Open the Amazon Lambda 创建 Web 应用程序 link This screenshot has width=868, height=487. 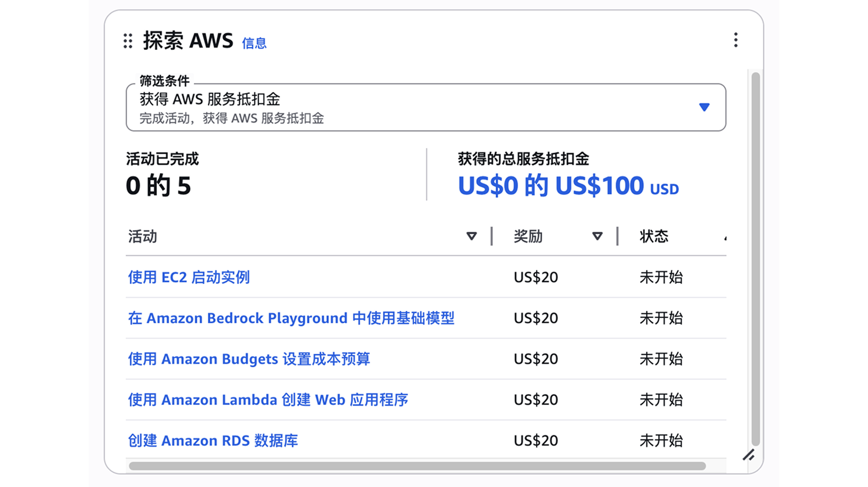pyautogui.click(x=268, y=400)
